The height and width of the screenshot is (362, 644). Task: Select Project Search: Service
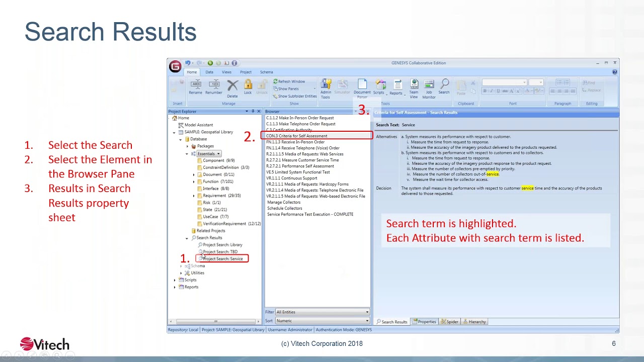220,259
